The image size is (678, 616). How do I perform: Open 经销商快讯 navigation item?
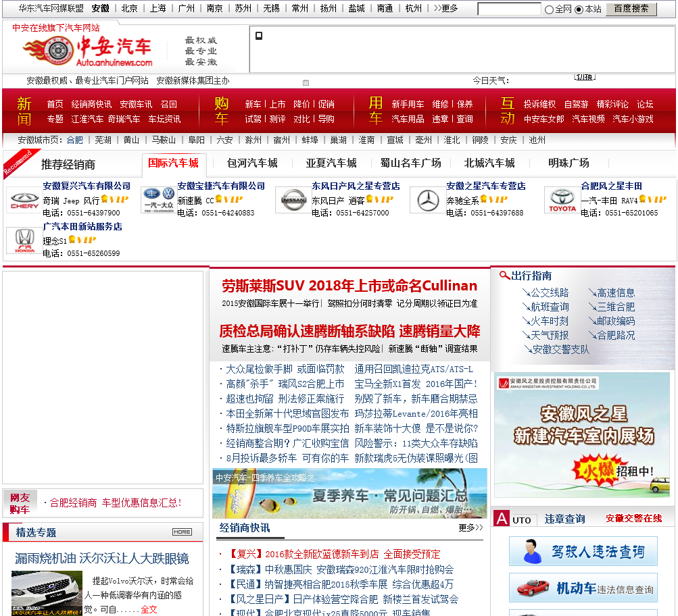point(91,104)
